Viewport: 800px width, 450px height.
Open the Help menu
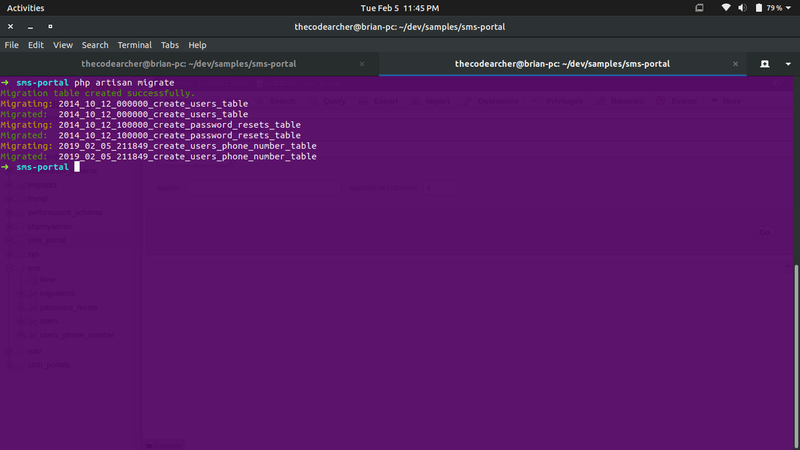pos(197,45)
